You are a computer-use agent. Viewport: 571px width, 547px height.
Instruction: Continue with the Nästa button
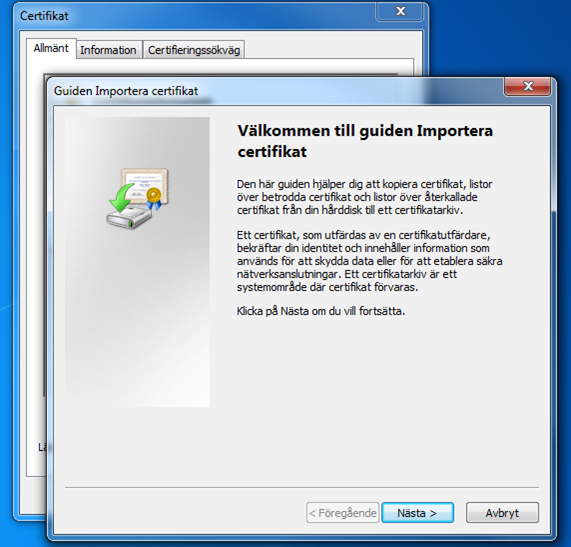[x=417, y=513]
